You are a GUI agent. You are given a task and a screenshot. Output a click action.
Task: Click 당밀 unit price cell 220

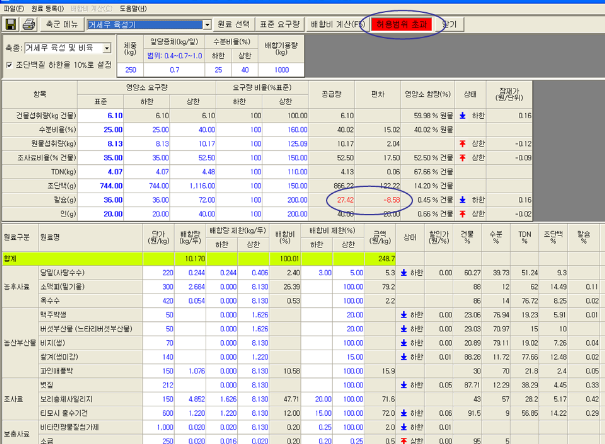click(158, 273)
